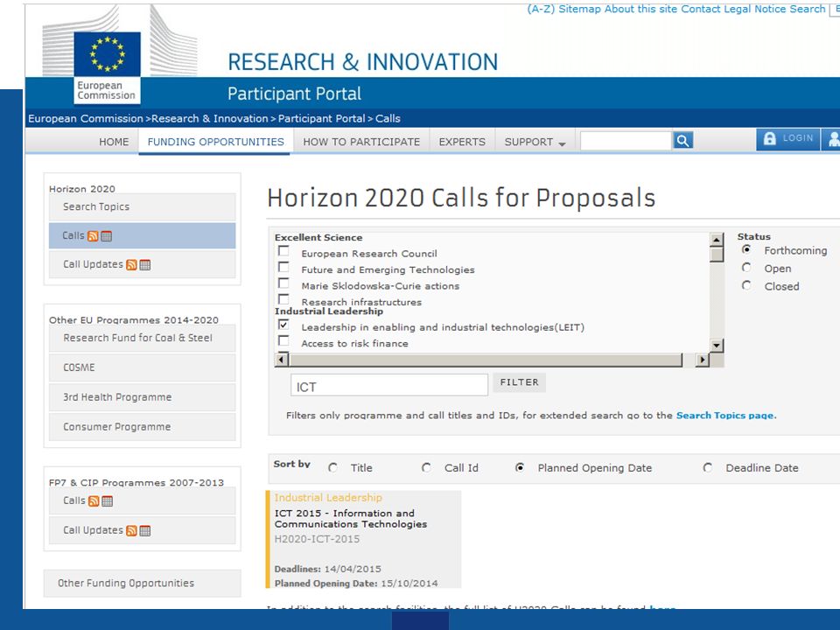Open Search Topics in Horizon 2020 menu

(142, 206)
